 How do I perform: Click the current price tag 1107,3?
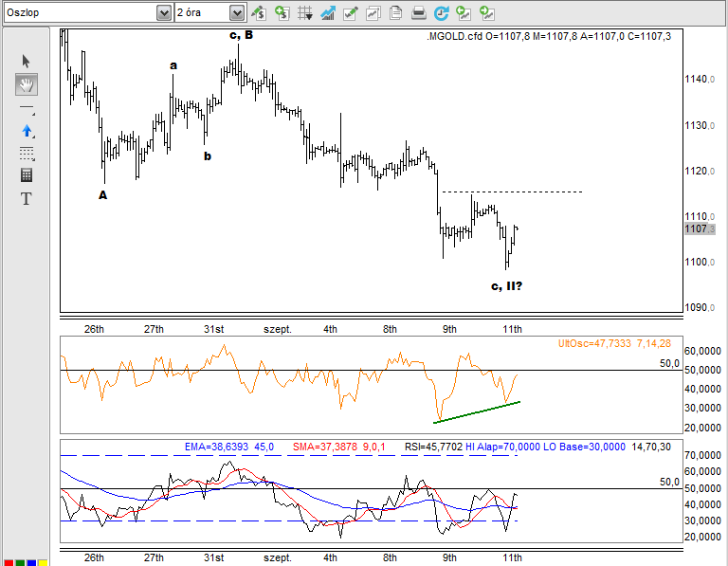700,228
